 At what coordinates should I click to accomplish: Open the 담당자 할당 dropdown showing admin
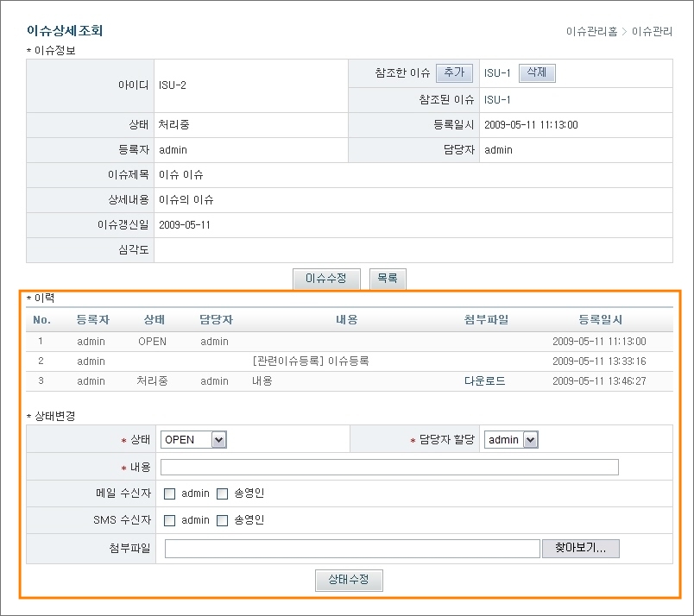(509, 439)
